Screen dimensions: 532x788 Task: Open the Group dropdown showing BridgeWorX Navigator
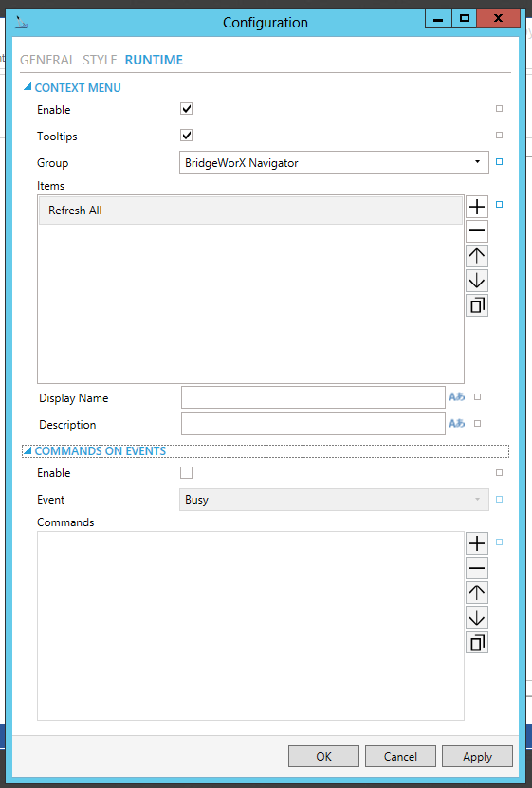pyautogui.click(x=334, y=162)
